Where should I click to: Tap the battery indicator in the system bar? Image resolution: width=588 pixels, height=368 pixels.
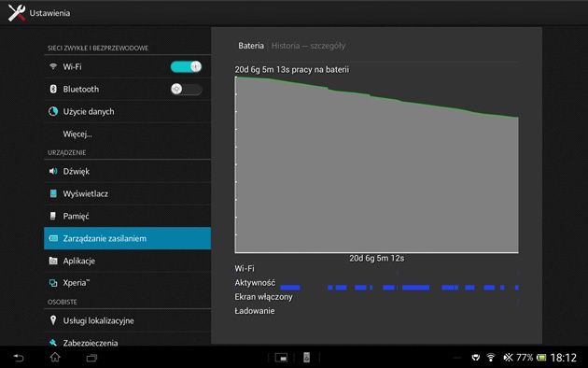[541, 358]
